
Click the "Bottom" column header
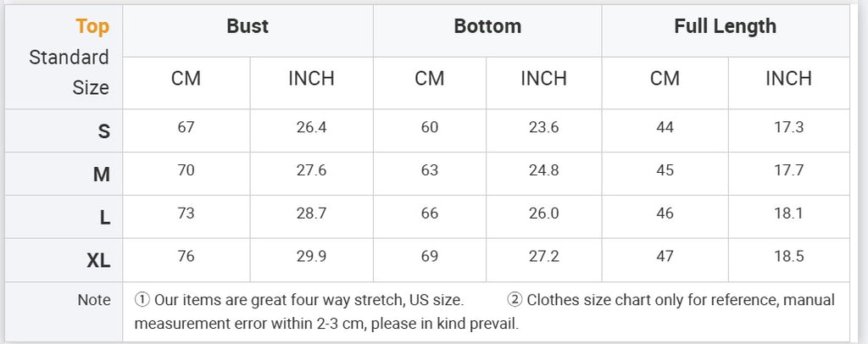tap(487, 26)
